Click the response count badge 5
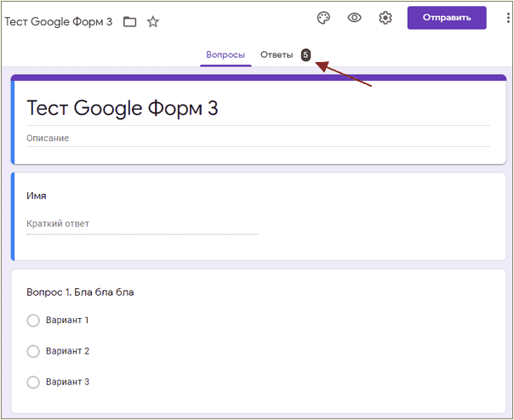 tap(306, 55)
